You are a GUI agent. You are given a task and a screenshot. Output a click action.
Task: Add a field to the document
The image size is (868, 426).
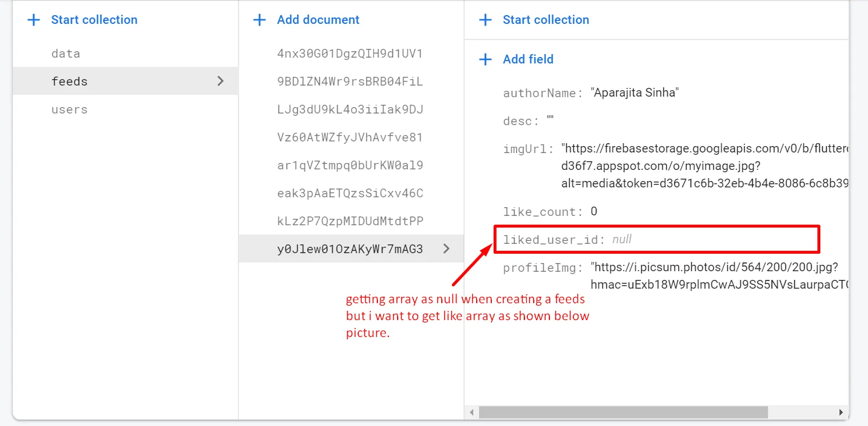(528, 59)
